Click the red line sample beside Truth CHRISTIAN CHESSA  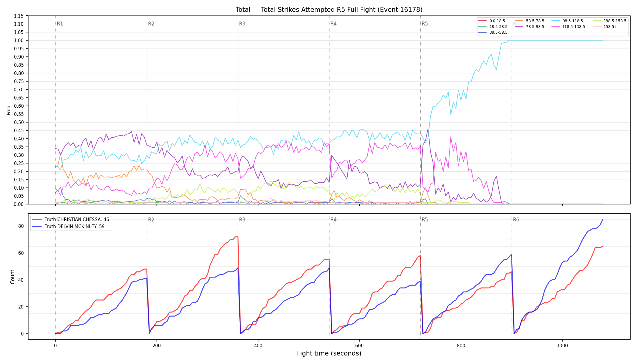37,220
